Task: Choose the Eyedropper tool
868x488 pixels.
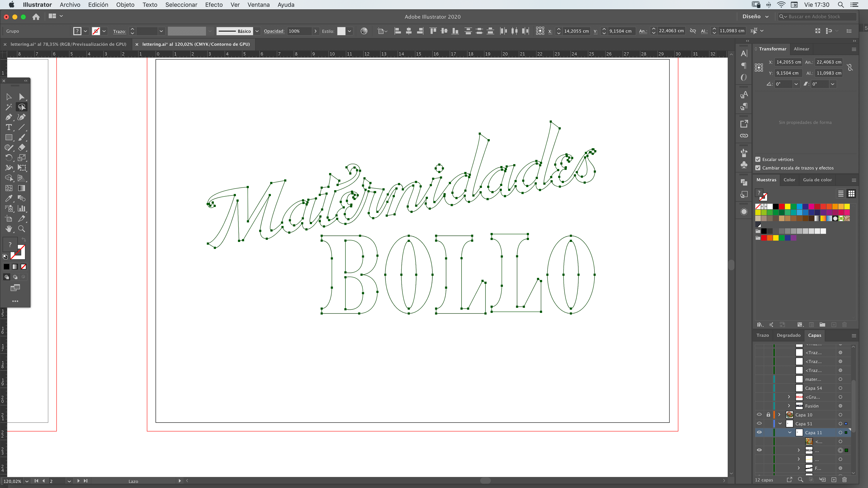Action: point(9,198)
